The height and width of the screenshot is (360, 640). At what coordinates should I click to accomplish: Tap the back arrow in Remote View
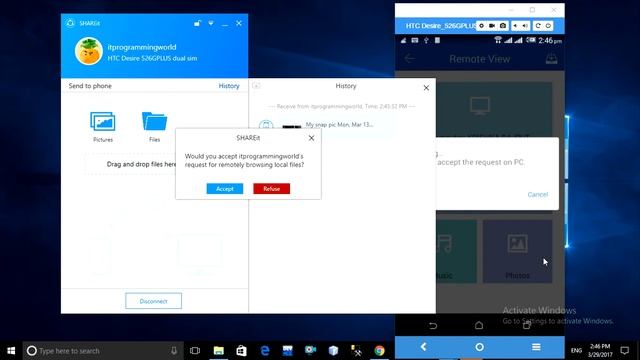pyautogui.click(x=409, y=59)
